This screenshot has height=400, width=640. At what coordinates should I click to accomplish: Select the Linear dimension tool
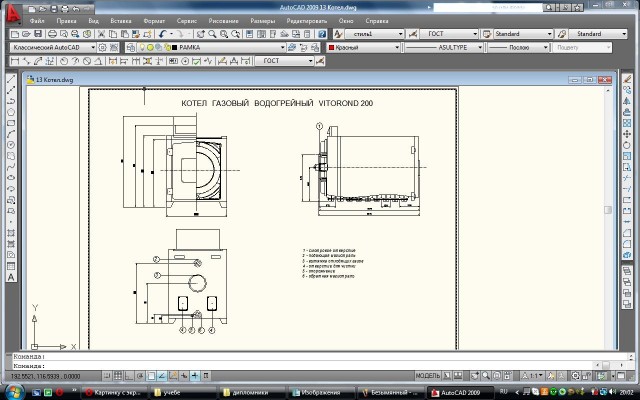(15, 61)
